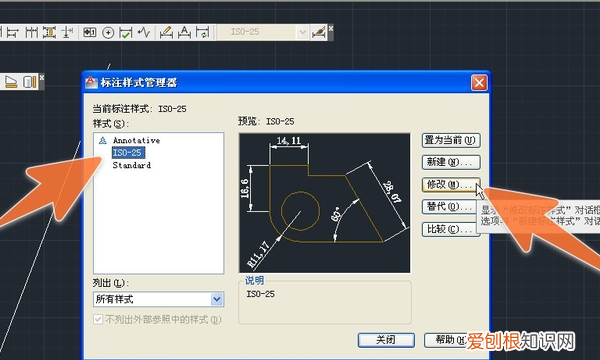Viewport: 600px width, 360px height.
Task: Select the Jogged Linear tool
Action: [x=144, y=33]
